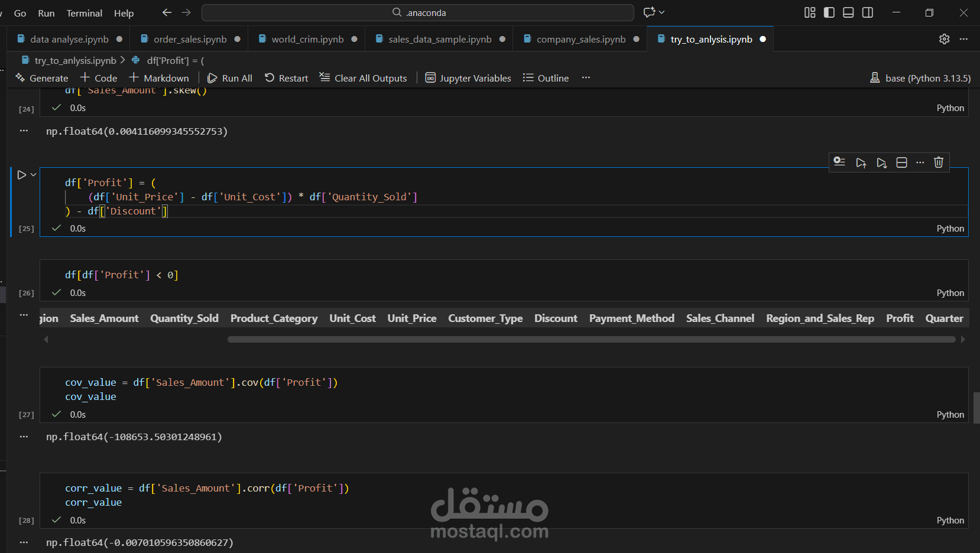The image size is (980, 553).
Task: Open the Terminal menu
Action: pos(84,13)
